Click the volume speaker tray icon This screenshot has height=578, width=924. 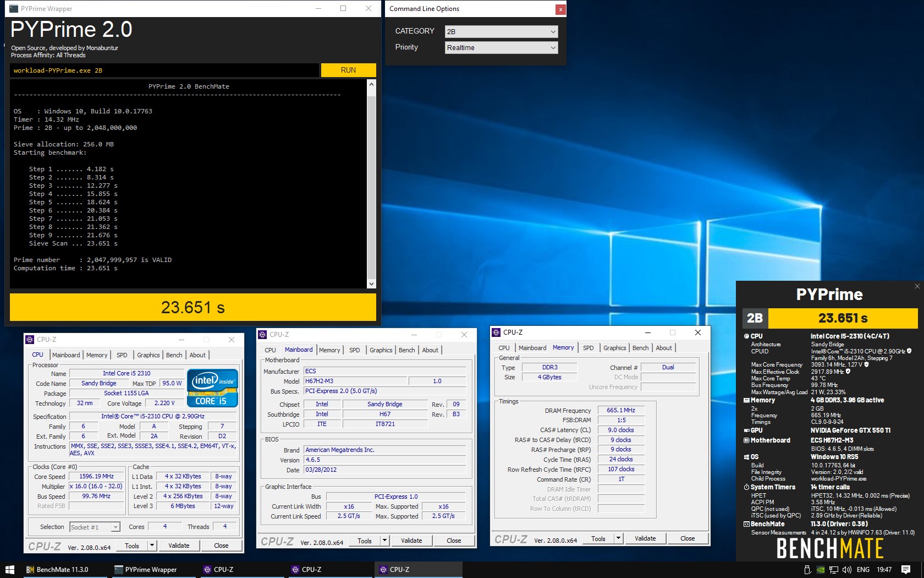[847, 570]
